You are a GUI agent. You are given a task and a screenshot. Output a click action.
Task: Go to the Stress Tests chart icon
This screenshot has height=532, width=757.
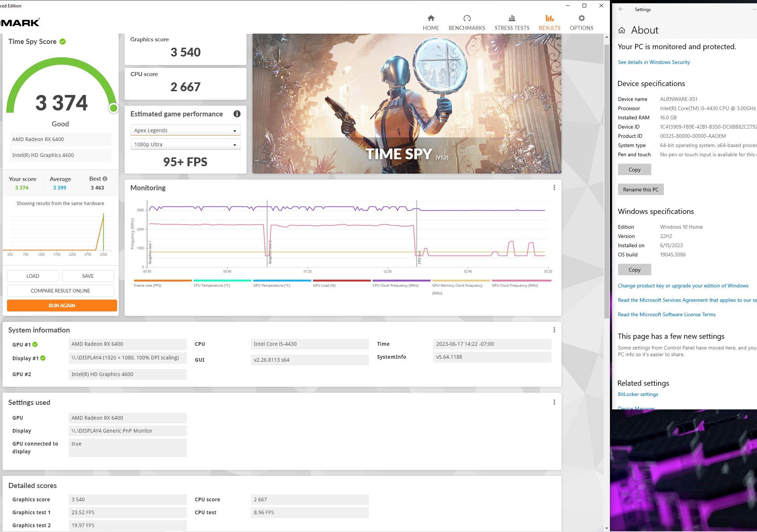coord(512,18)
